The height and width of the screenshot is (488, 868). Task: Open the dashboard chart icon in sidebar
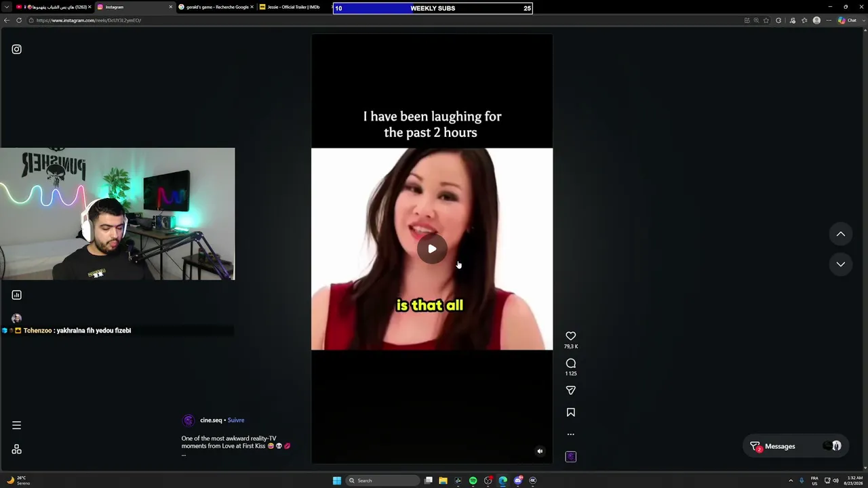click(16, 295)
